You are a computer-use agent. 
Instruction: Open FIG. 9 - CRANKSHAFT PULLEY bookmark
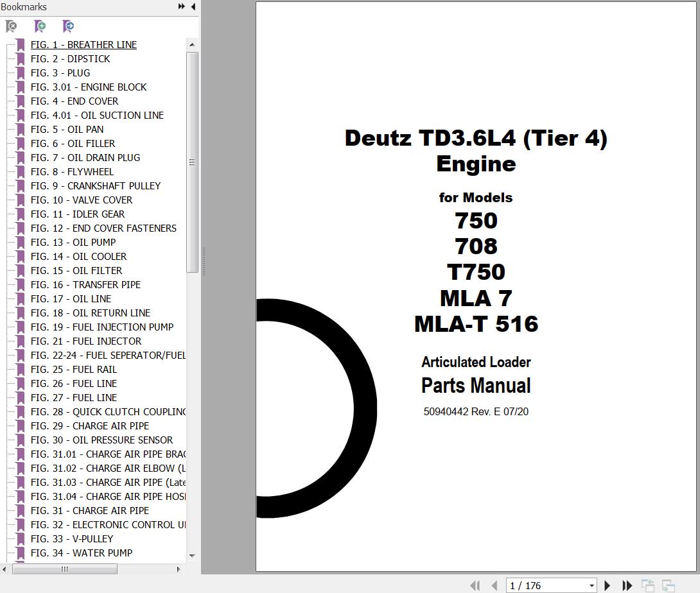[x=96, y=185]
